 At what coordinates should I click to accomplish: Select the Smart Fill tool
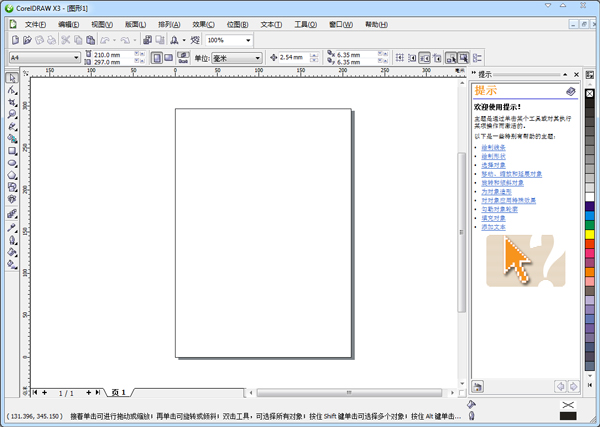tap(12, 139)
